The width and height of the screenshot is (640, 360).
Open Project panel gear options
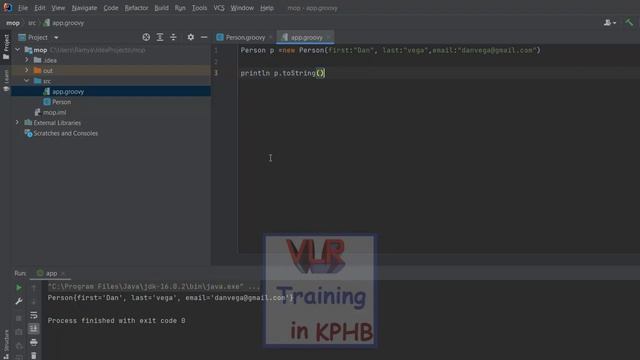point(191,37)
